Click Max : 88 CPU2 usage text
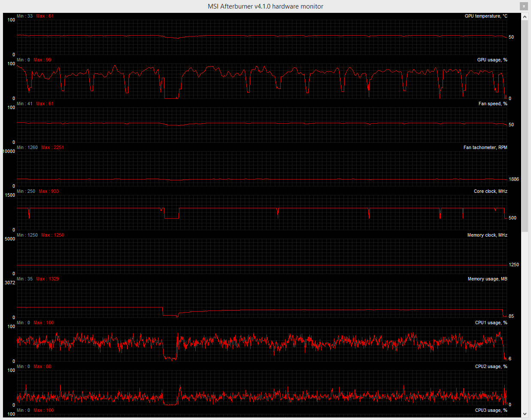Screen dimensions: 531x420 [42, 366]
